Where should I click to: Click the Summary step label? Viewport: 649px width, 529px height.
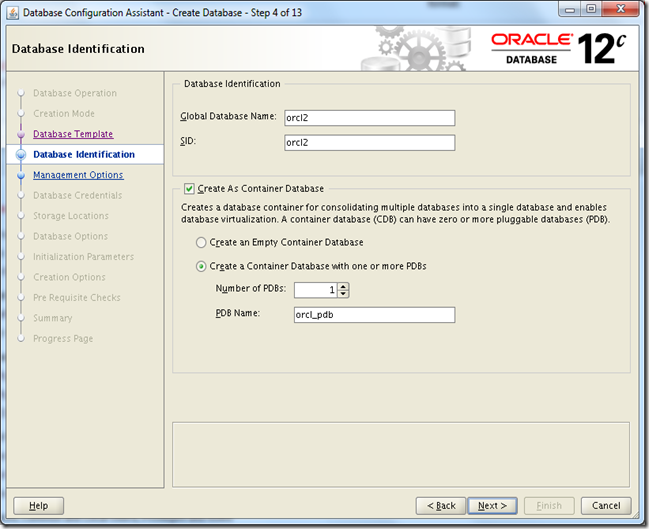pos(53,318)
